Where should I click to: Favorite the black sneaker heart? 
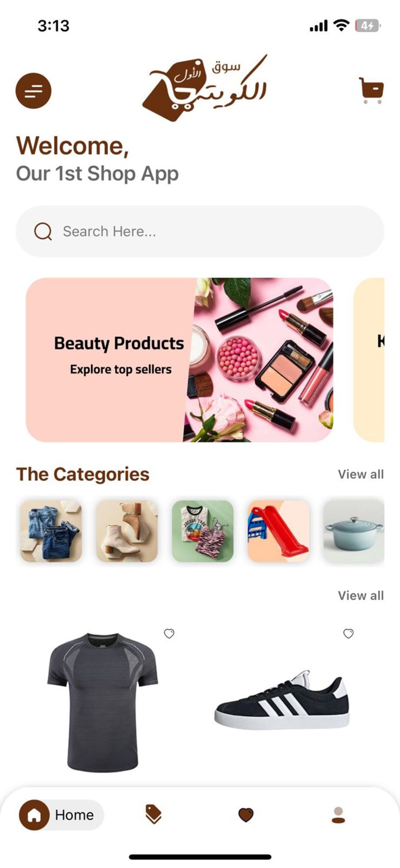(348, 634)
